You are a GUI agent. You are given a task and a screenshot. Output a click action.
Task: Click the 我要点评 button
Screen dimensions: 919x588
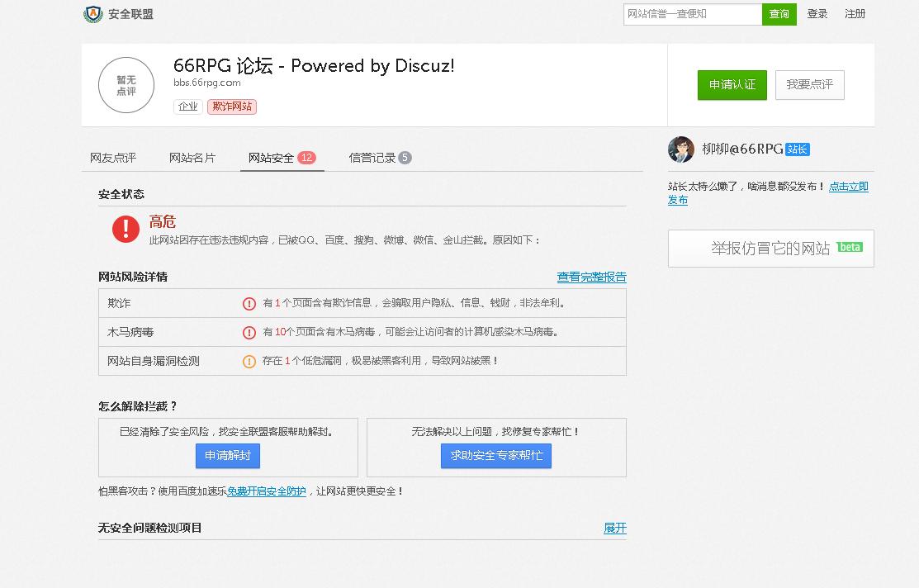tap(809, 85)
